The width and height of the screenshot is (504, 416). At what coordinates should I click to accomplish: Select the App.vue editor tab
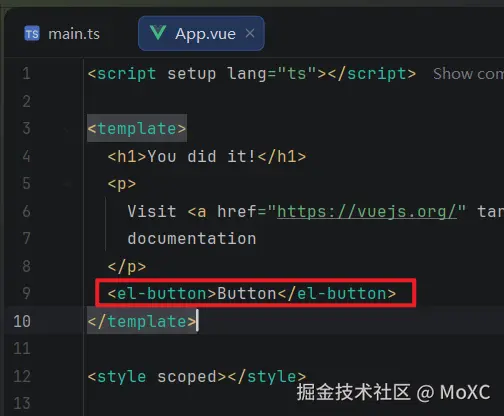201,33
